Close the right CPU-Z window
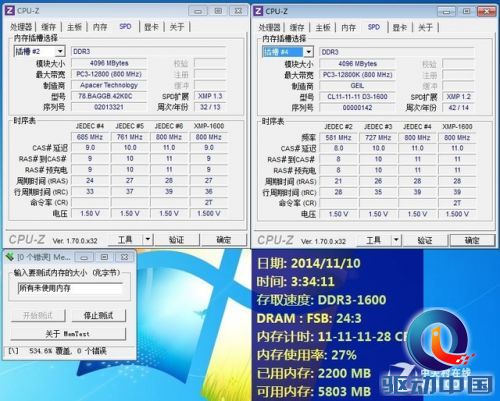 click(487, 12)
